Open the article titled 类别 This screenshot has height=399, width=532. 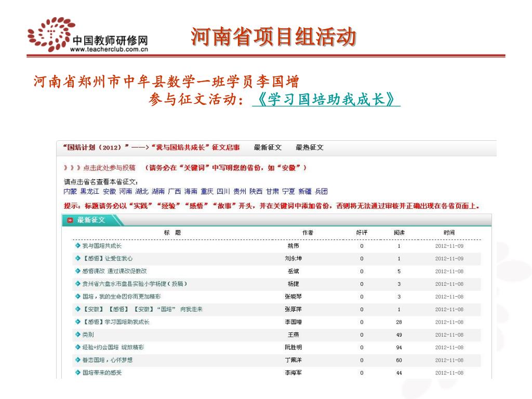pyautogui.click(x=88, y=335)
